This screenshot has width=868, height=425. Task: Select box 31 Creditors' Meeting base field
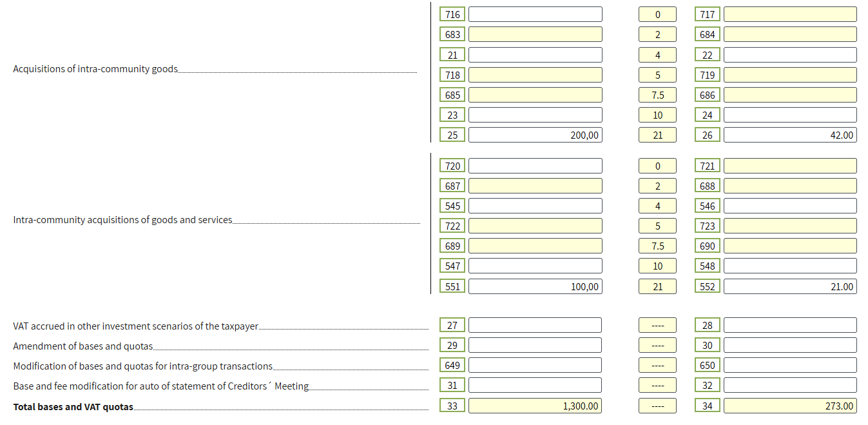coord(535,386)
